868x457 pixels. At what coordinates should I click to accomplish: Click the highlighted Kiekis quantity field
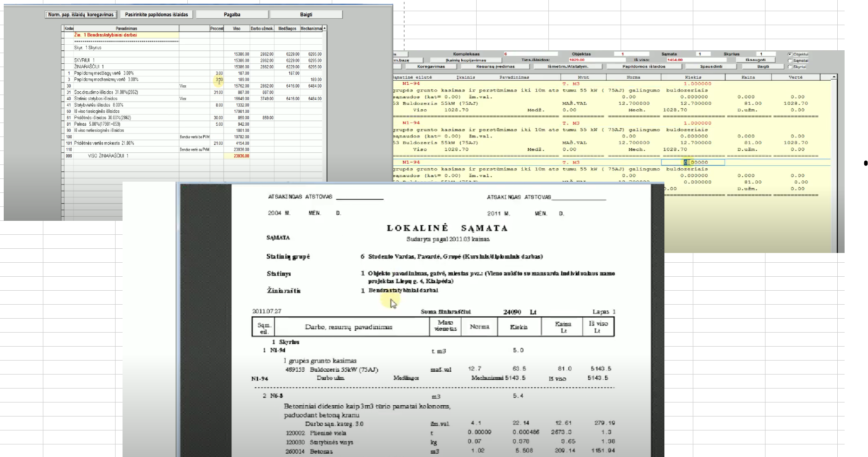tap(693, 162)
